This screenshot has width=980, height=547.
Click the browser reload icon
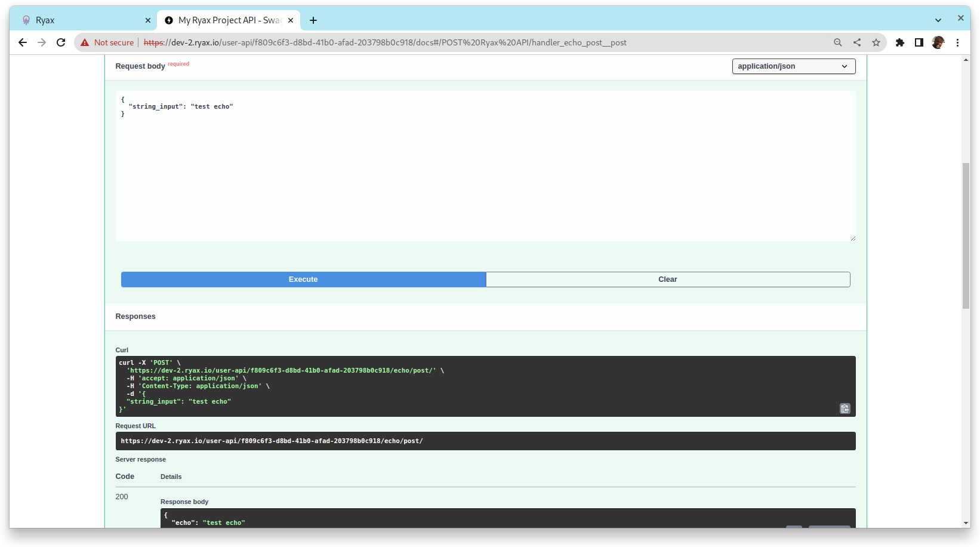coord(61,42)
